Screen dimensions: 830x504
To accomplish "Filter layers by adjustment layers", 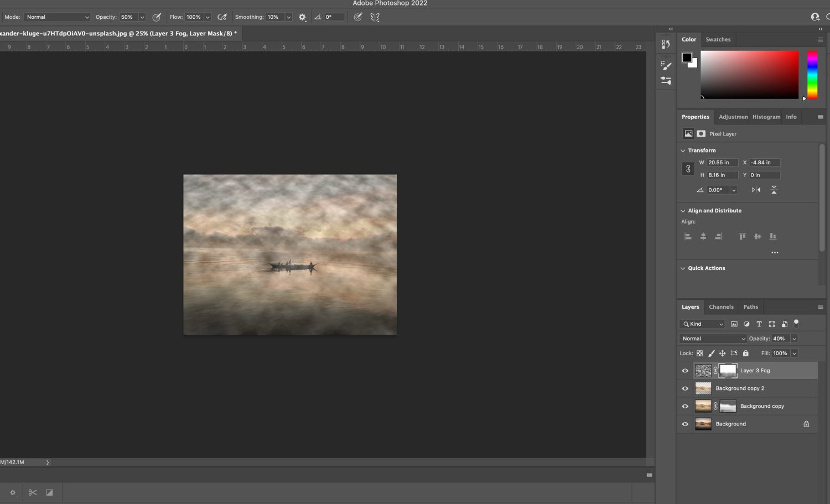I will [x=746, y=324].
